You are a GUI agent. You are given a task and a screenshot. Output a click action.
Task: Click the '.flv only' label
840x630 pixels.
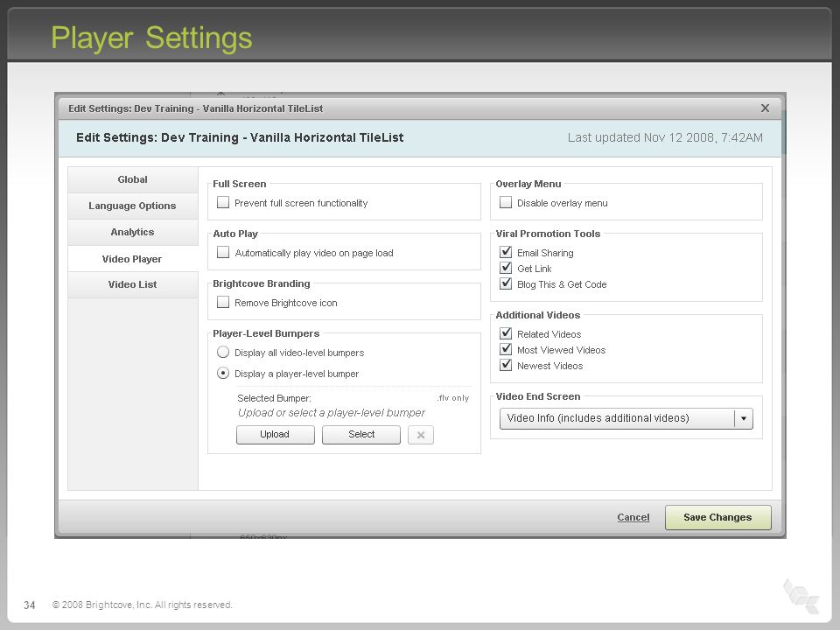click(452, 398)
